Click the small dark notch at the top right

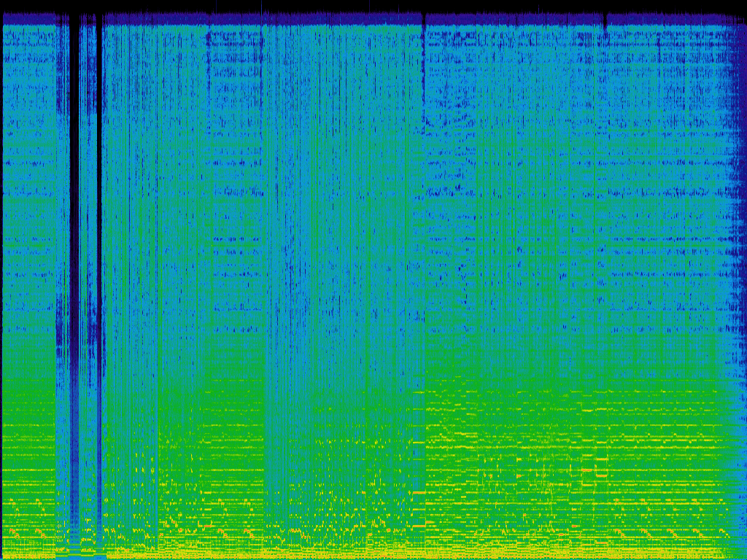(x=605, y=26)
